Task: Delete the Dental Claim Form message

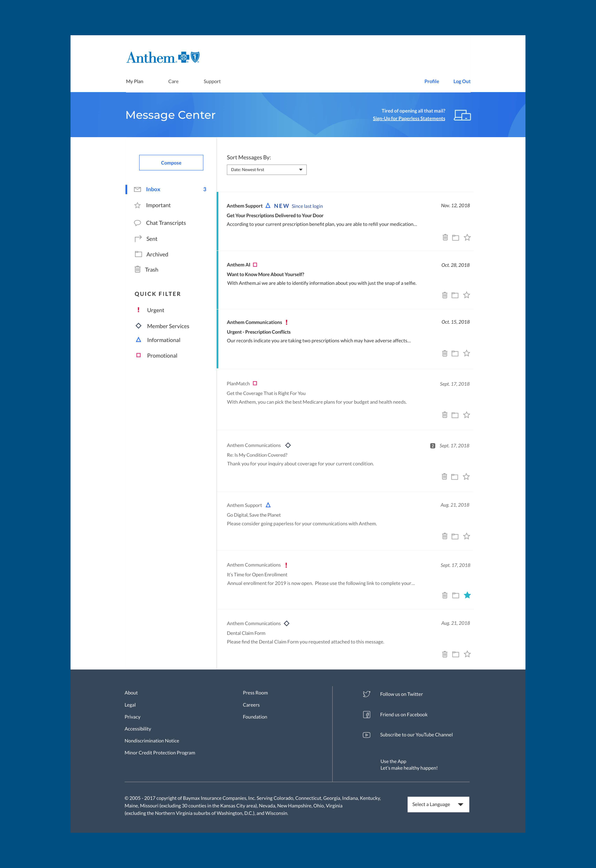Action: tap(445, 654)
